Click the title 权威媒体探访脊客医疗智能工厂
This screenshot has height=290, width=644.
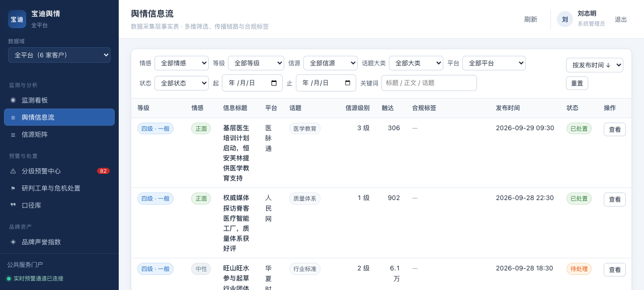tap(236, 223)
